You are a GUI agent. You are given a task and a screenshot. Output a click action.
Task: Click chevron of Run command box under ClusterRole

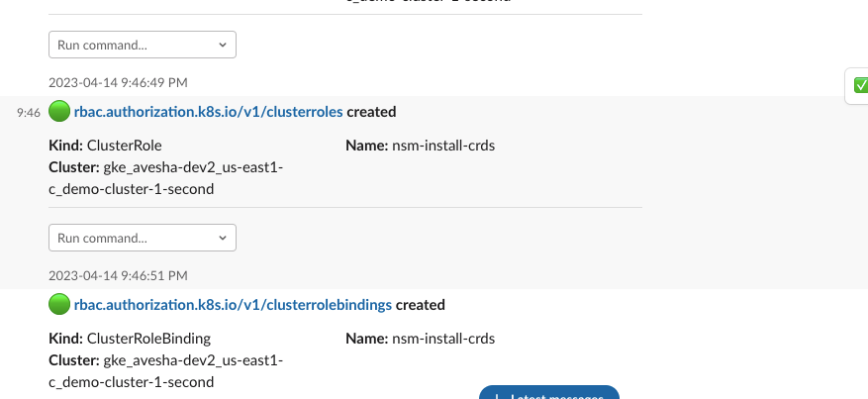pyautogui.click(x=223, y=238)
